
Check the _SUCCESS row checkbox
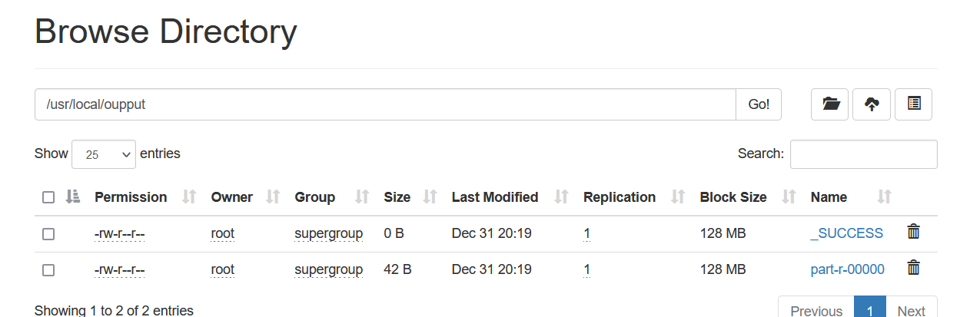pyautogui.click(x=48, y=234)
